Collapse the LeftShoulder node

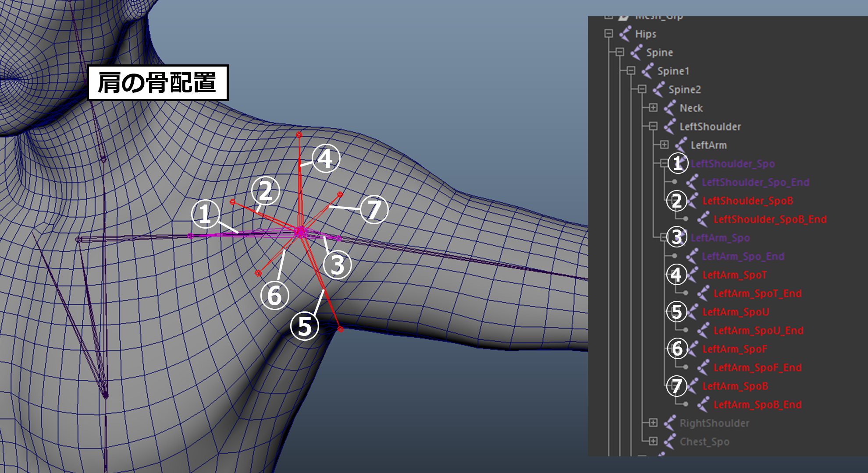click(x=653, y=126)
